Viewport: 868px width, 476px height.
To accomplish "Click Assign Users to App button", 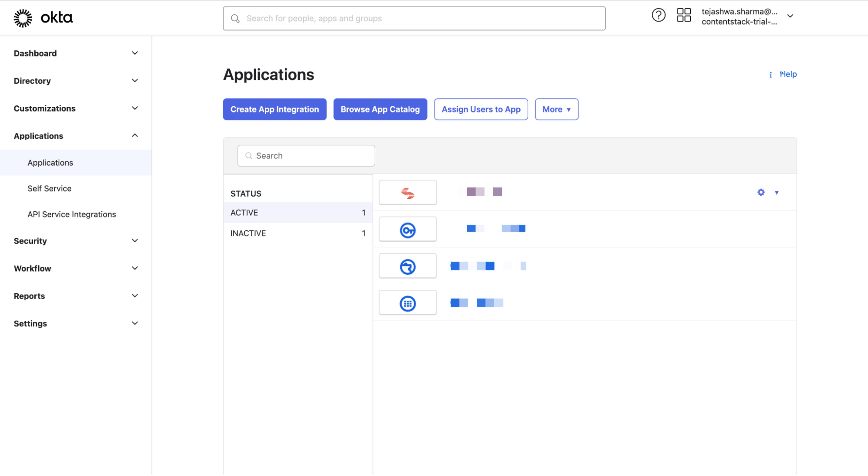I will coord(481,110).
